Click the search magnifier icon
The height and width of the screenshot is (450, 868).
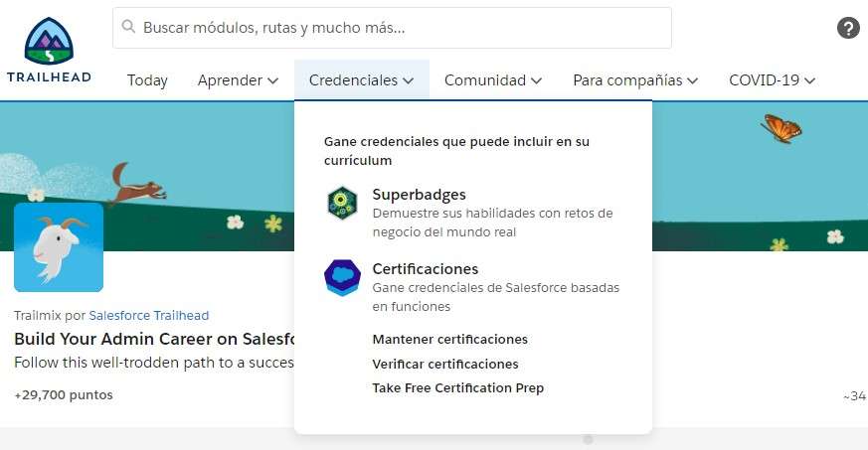pos(128,27)
